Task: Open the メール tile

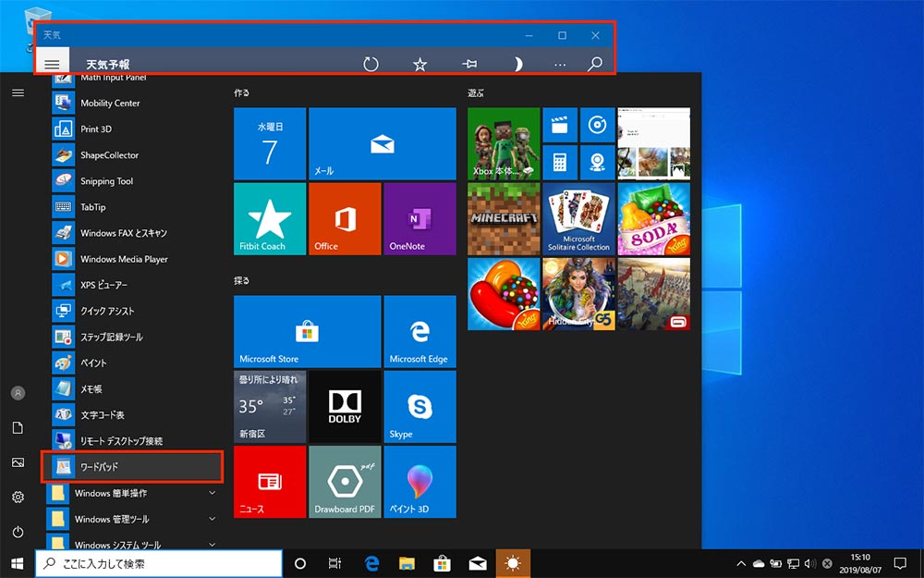Action: pos(382,143)
